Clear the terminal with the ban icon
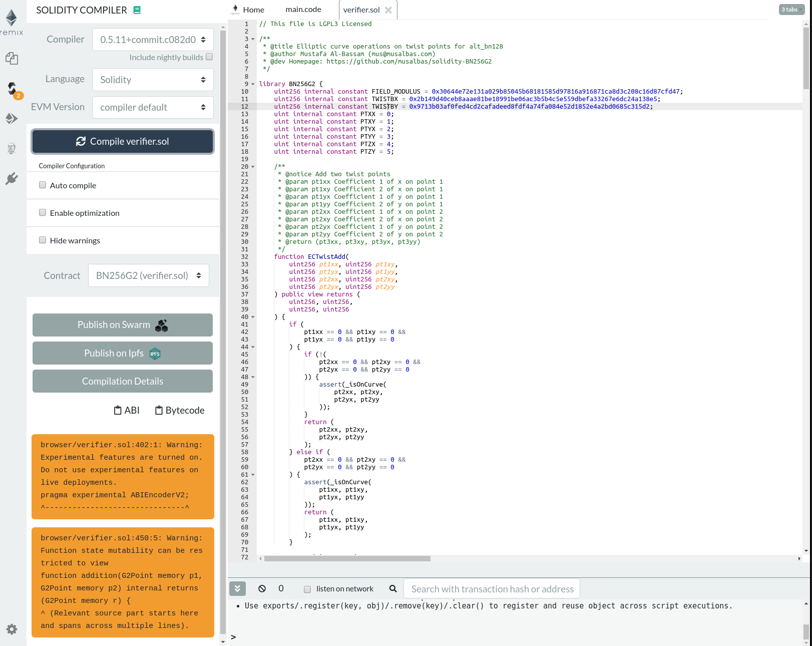Screen dimensions: 812x646 coord(262,588)
